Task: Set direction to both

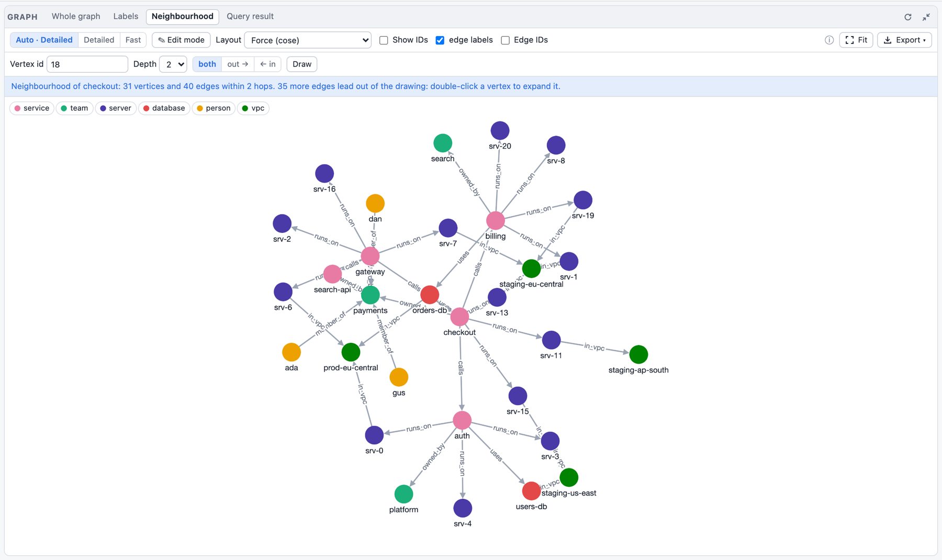Action: click(x=207, y=64)
